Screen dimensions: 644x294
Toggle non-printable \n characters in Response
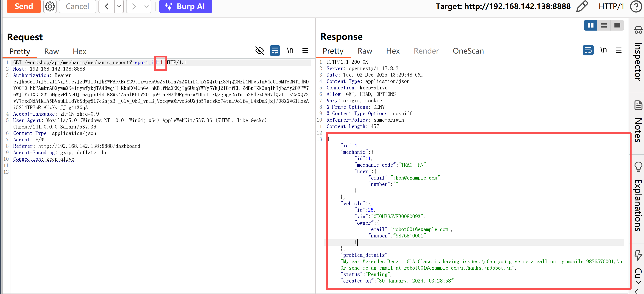[604, 50]
